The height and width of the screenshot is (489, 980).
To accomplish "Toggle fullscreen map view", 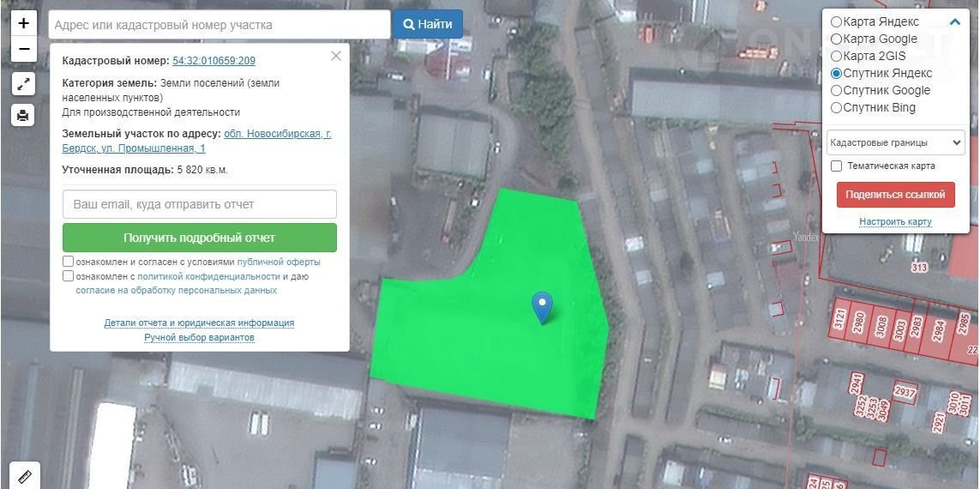I will 23,84.
